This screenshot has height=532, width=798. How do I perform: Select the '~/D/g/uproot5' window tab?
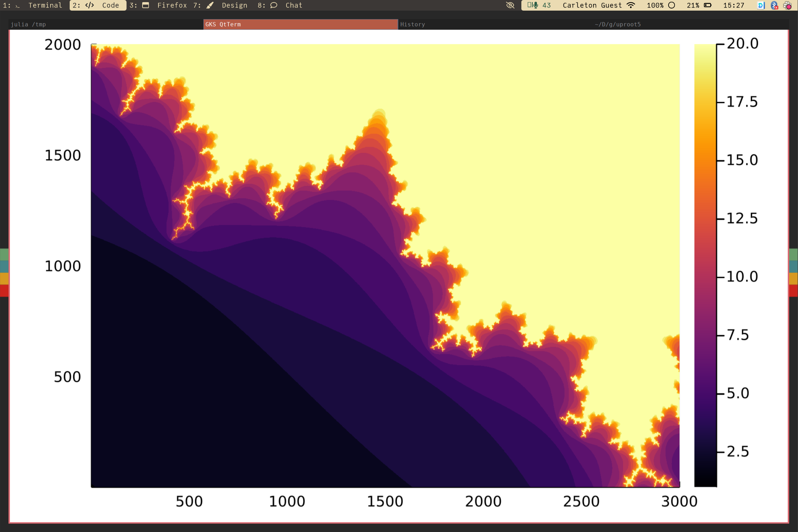(x=691, y=24)
